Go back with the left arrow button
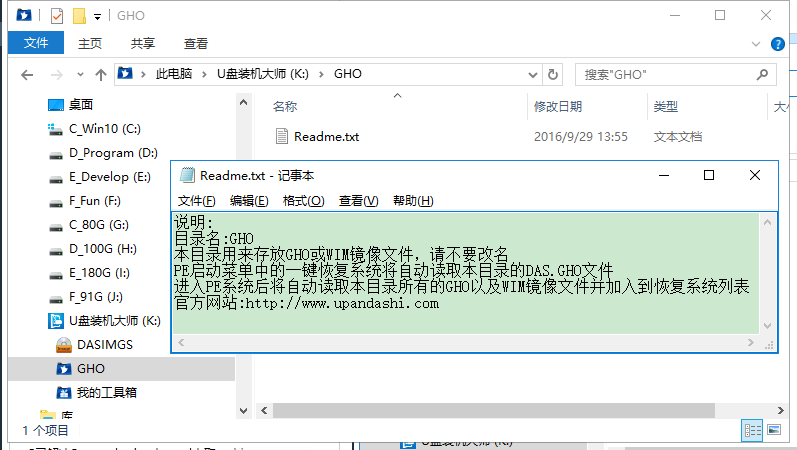Viewport: 797px width, 450px height. (27, 75)
